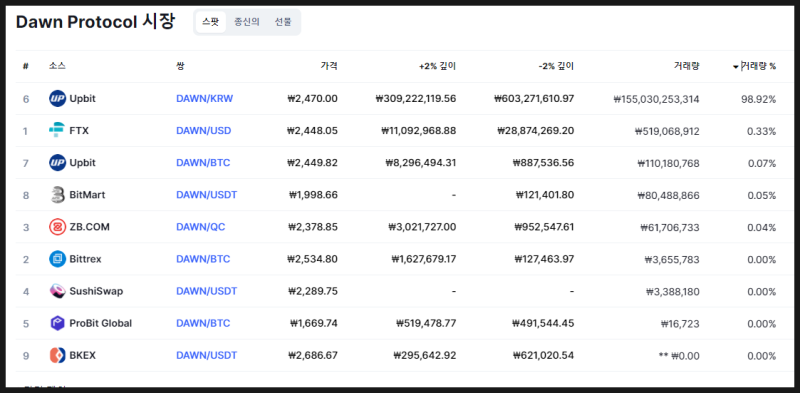Switch to the 종신의 tab
The image size is (800, 393).
point(247,22)
